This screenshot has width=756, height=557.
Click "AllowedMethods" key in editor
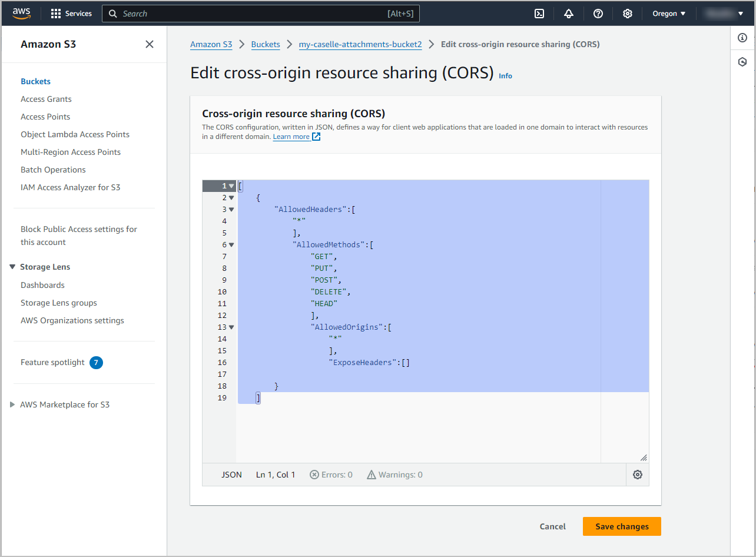click(x=329, y=245)
